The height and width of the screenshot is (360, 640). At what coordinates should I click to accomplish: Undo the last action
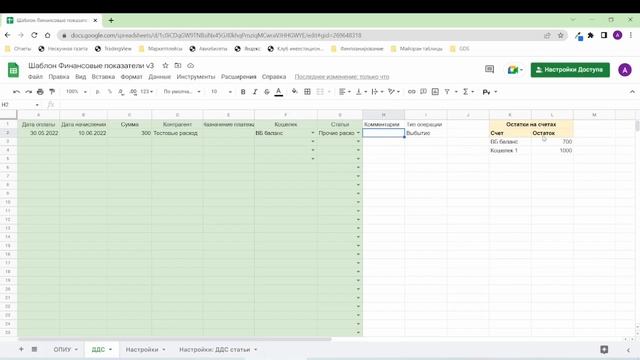pos(16,92)
